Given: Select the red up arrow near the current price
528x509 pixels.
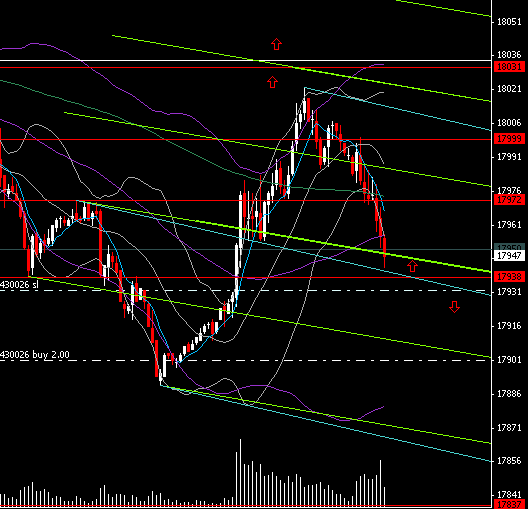Looking at the screenshot, I should (412, 266).
